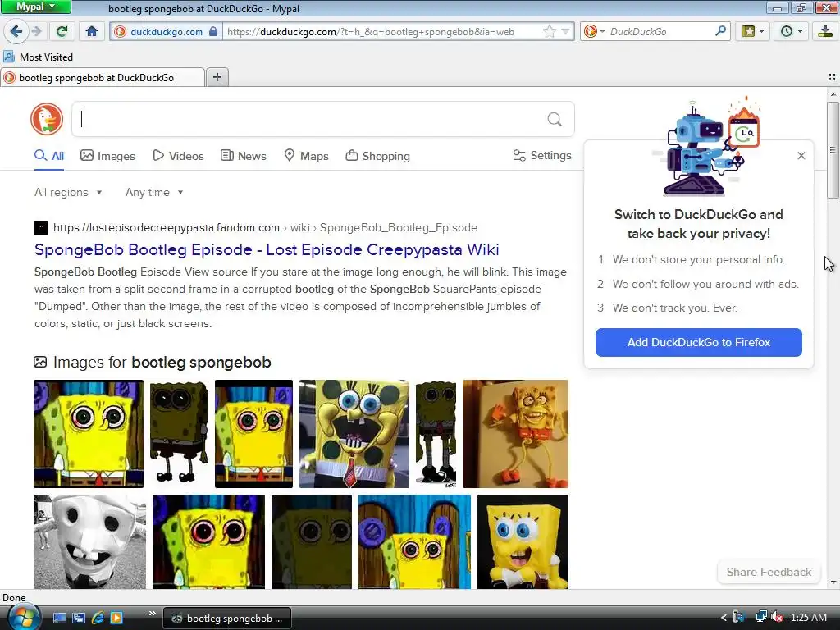Go forward using the forward arrow
This screenshot has width=840, height=630.
click(36, 32)
